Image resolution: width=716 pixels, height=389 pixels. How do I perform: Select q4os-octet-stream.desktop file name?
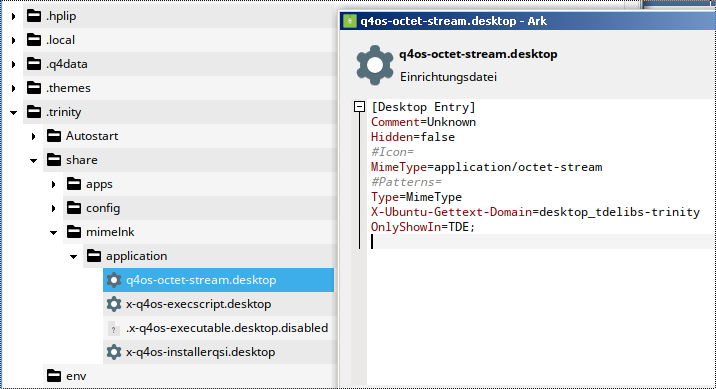[201, 280]
